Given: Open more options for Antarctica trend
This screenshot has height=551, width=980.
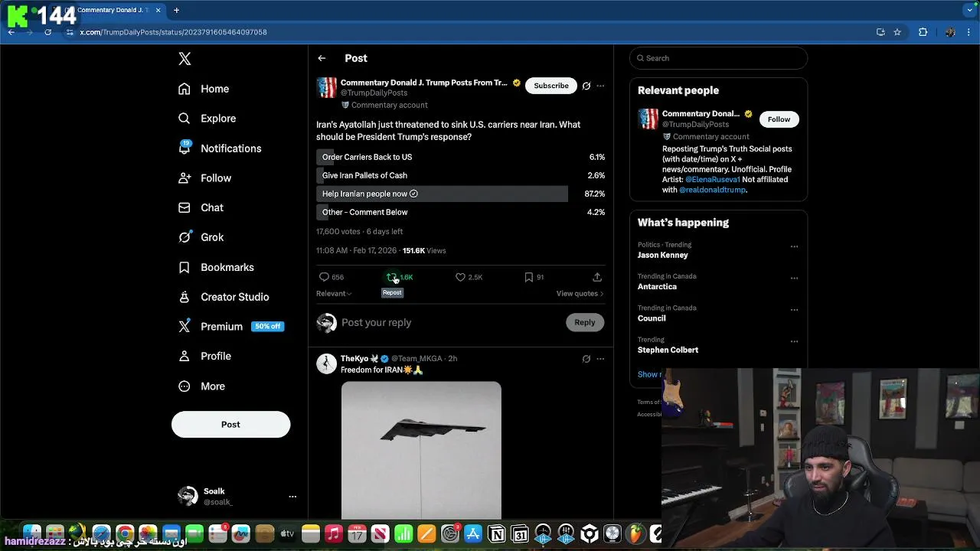Looking at the screenshot, I should click(794, 279).
